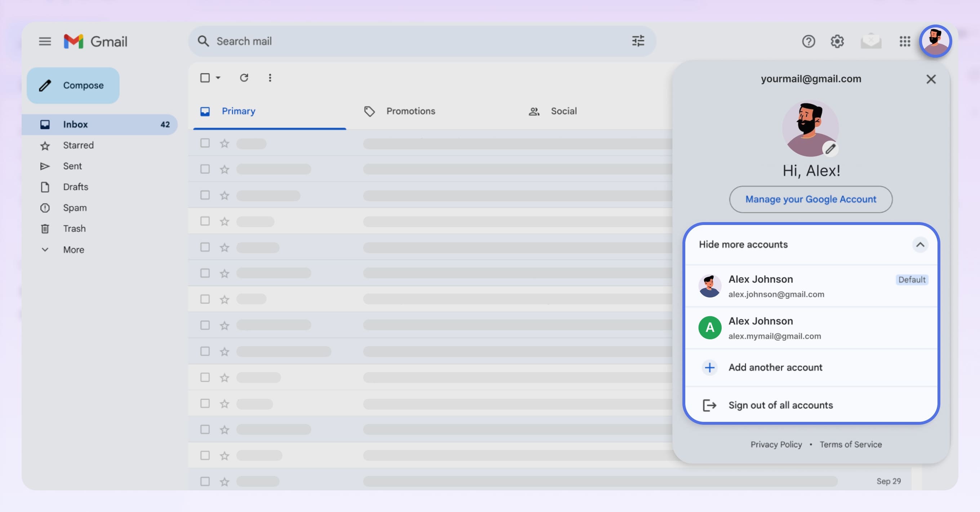Open search options with the filter icon
Image resolution: width=980 pixels, height=512 pixels.
coord(638,41)
